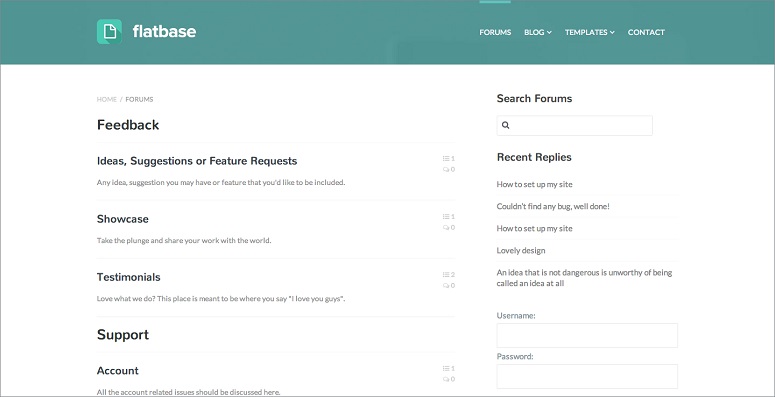The height and width of the screenshot is (397, 775).
Task: Click the 'Password:' label
Action: point(515,356)
